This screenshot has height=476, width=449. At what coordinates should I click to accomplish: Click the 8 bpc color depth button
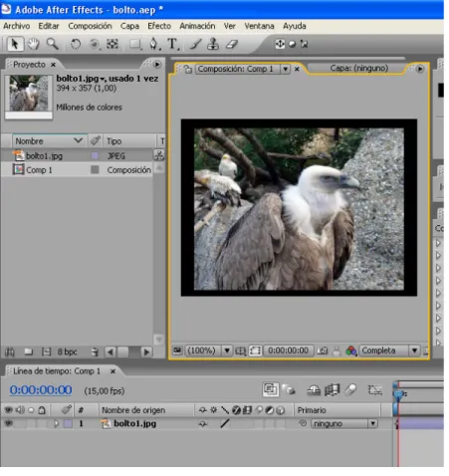[67, 352]
